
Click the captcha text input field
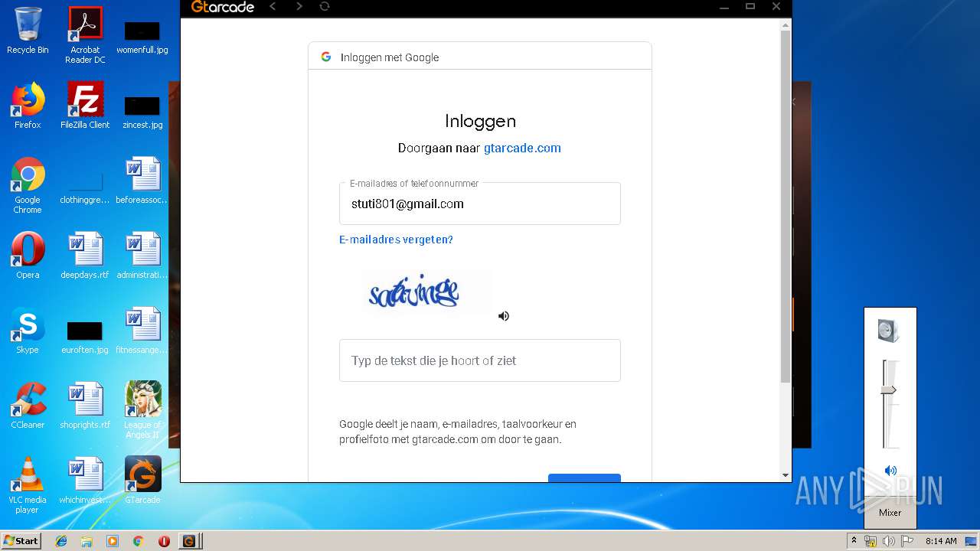pyautogui.click(x=480, y=360)
